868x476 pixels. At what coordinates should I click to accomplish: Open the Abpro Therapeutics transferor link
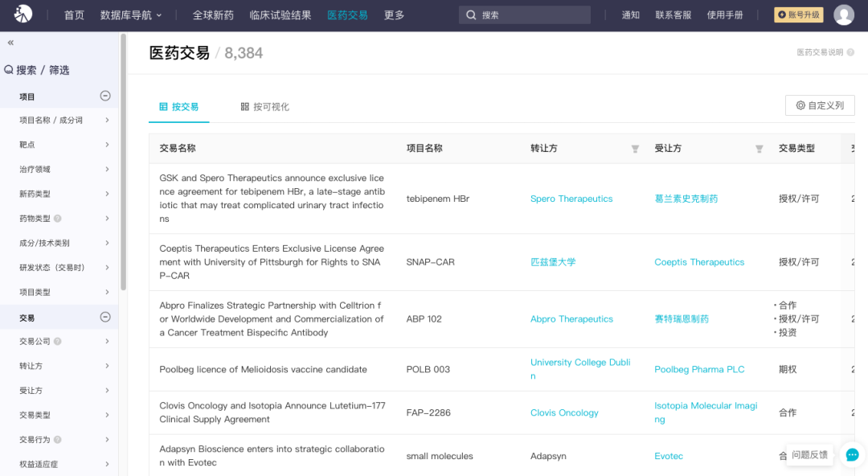pos(572,319)
